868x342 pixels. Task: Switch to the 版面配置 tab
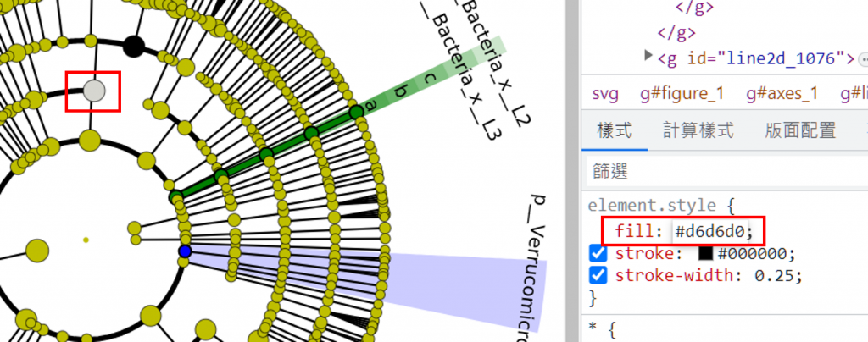[x=800, y=131]
